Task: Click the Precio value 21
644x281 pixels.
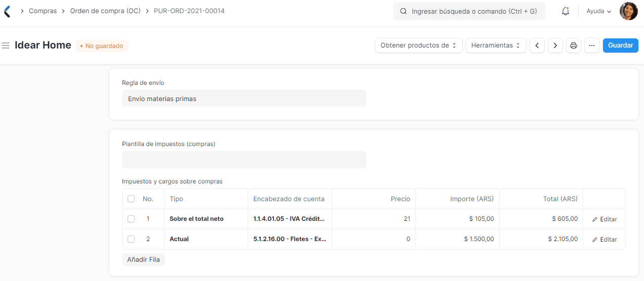Action: (374, 219)
